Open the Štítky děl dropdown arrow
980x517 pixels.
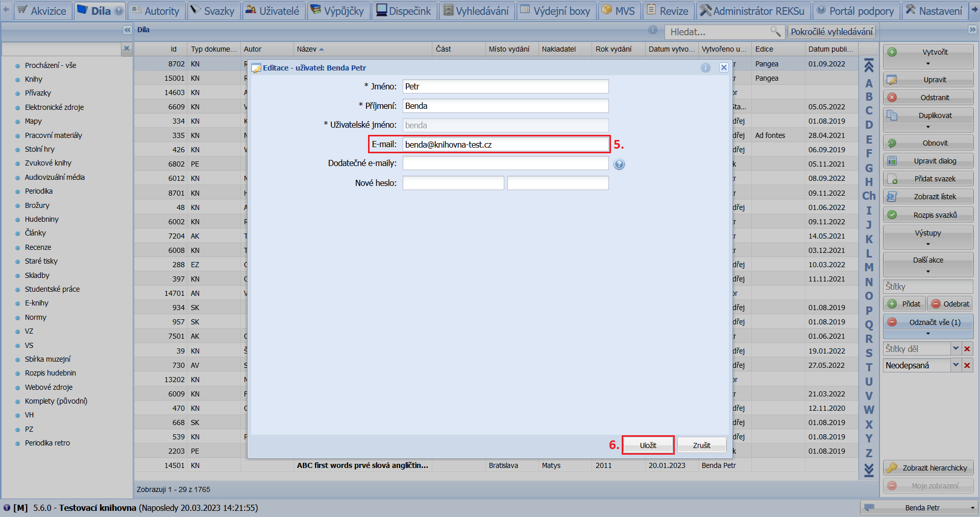[956, 348]
